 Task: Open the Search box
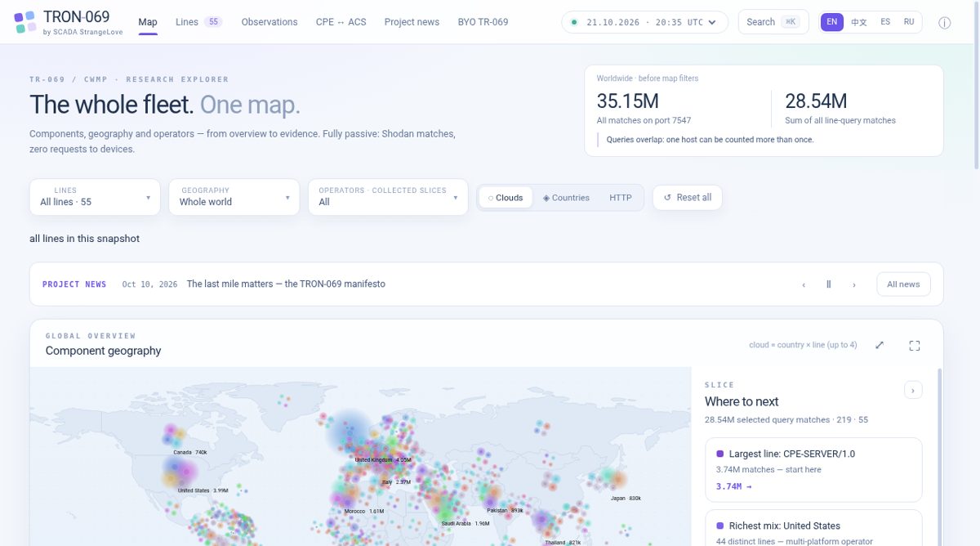[x=773, y=22]
